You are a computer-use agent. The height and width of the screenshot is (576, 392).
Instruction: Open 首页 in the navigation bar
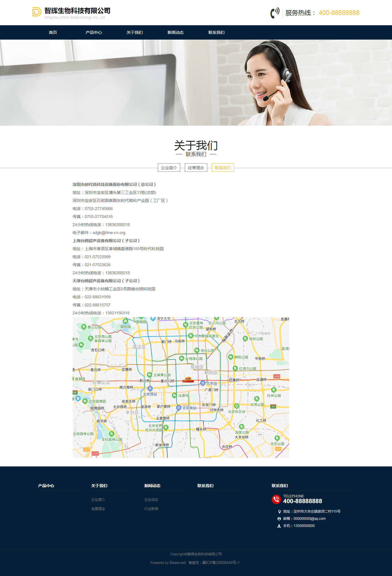click(x=53, y=32)
